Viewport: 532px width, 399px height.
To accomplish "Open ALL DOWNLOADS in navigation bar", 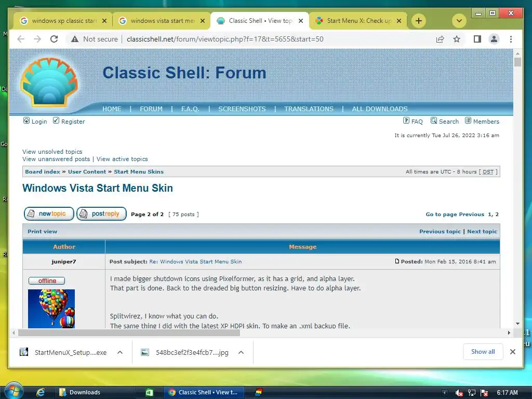I will click(380, 109).
